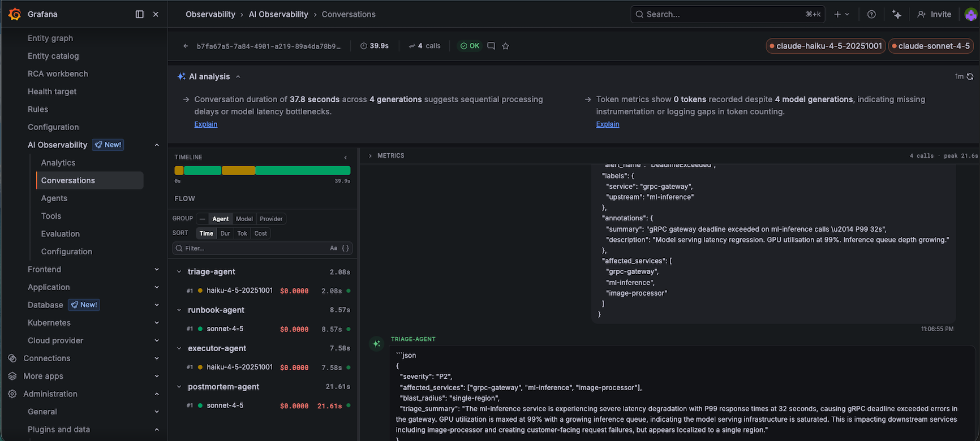Collapse the AI analysis section
The height and width of the screenshot is (441, 980).
point(238,76)
